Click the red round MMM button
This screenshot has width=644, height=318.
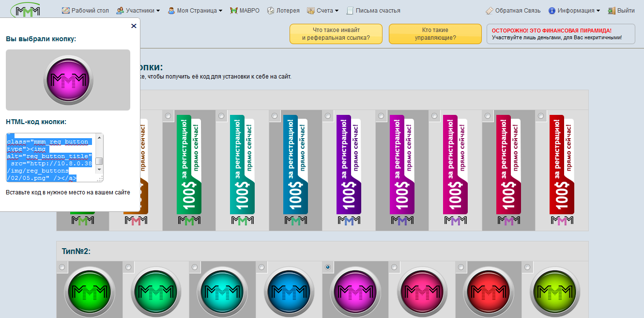[x=489, y=292]
